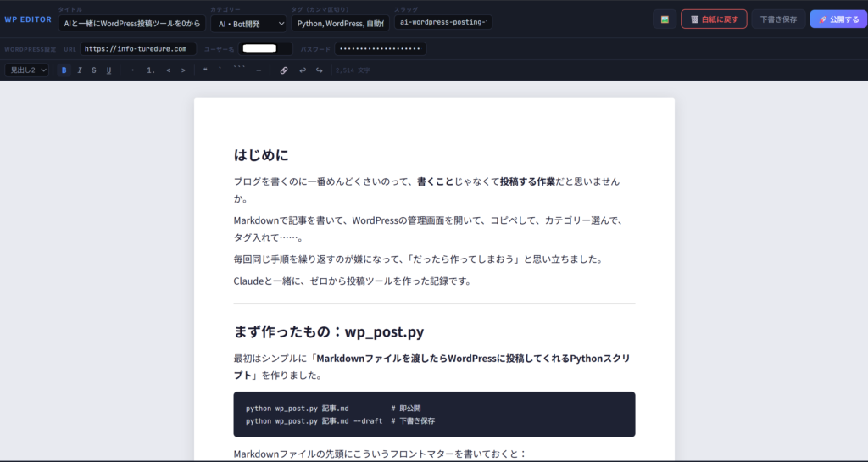This screenshot has height=462, width=868.
Task: Focus the WordPress URL input field
Action: [x=138, y=49]
